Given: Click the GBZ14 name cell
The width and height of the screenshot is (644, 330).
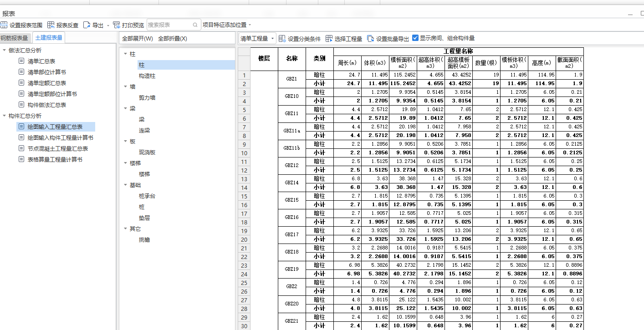Looking at the screenshot, I should pos(292,183).
